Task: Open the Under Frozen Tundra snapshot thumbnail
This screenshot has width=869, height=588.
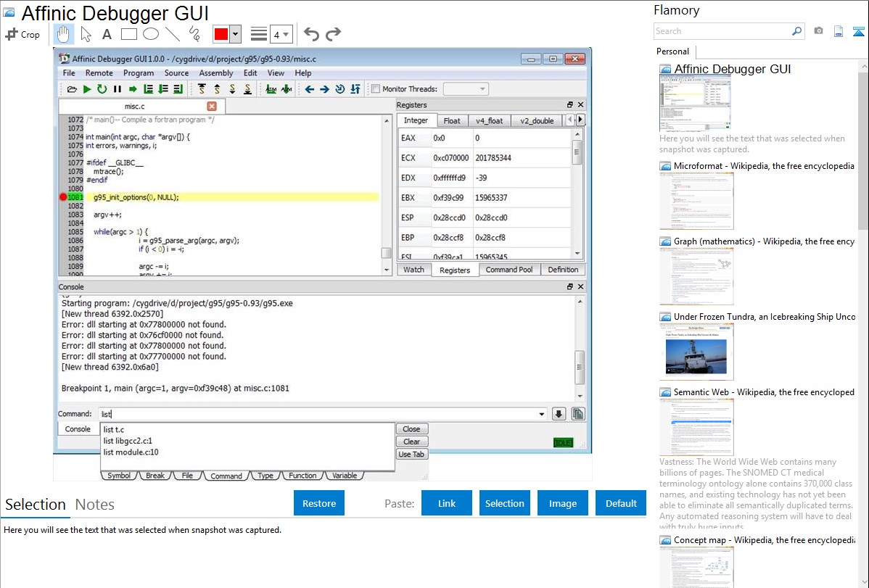Action: tap(696, 352)
